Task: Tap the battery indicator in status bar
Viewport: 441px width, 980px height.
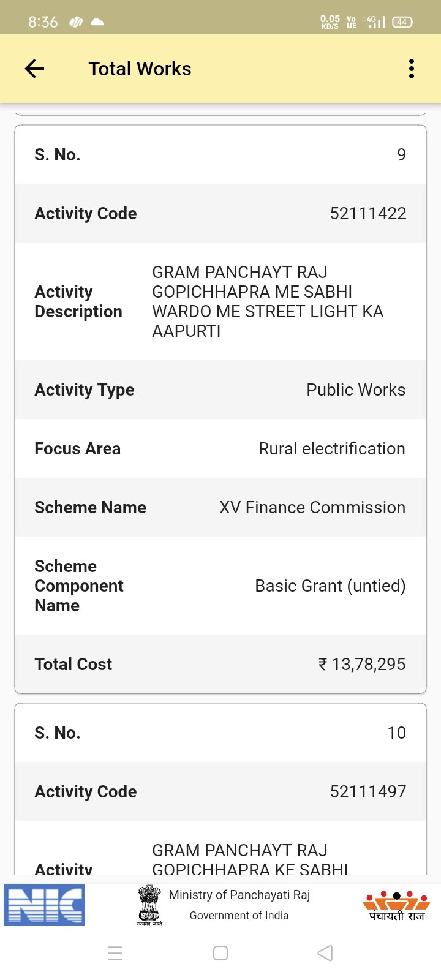Action: tap(402, 22)
